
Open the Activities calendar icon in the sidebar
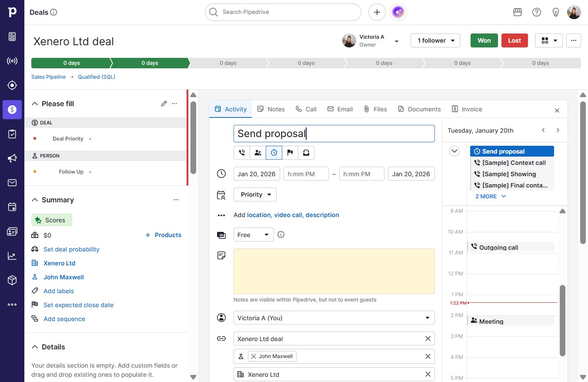(x=12, y=207)
